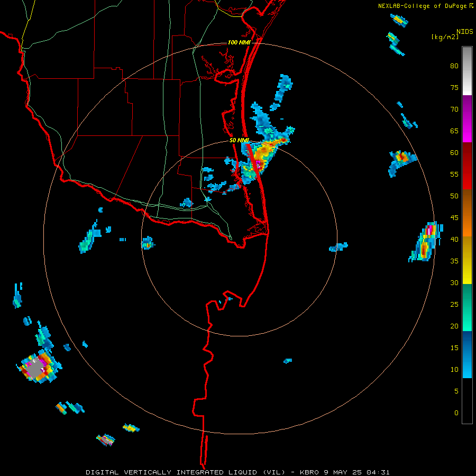
Task: Click the 55 value on the color scale
Action: click(x=454, y=174)
